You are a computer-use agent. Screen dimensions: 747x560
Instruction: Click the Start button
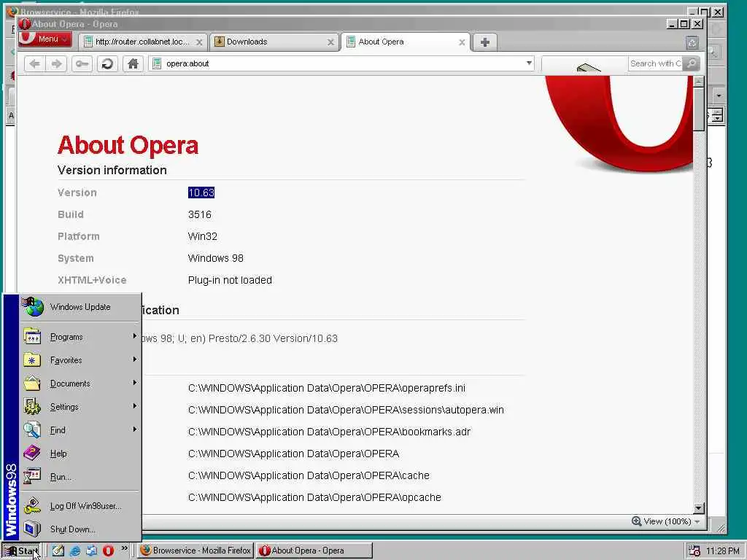(21, 551)
